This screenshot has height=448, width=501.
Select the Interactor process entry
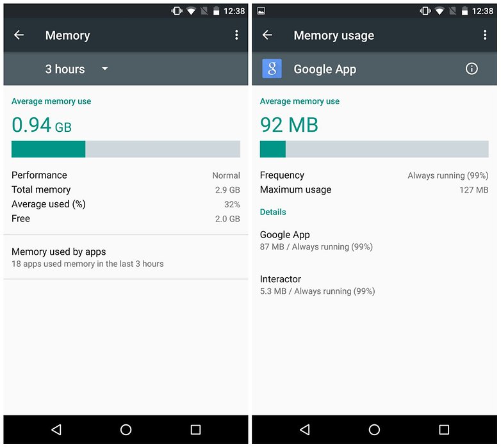click(374, 285)
